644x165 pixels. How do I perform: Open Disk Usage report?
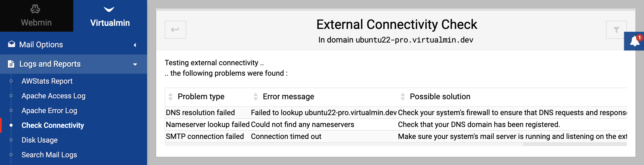(x=40, y=140)
